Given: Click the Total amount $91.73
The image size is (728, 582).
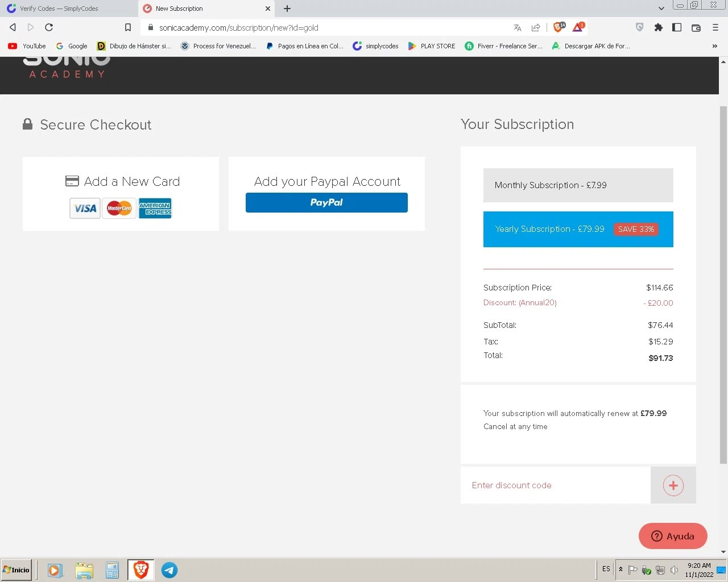Looking at the screenshot, I should (x=661, y=358).
